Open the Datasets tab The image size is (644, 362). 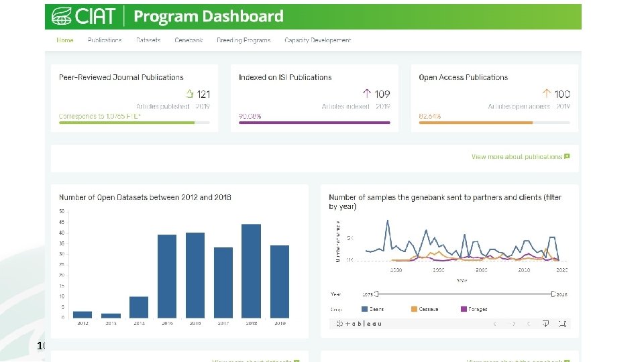(x=148, y=40)
